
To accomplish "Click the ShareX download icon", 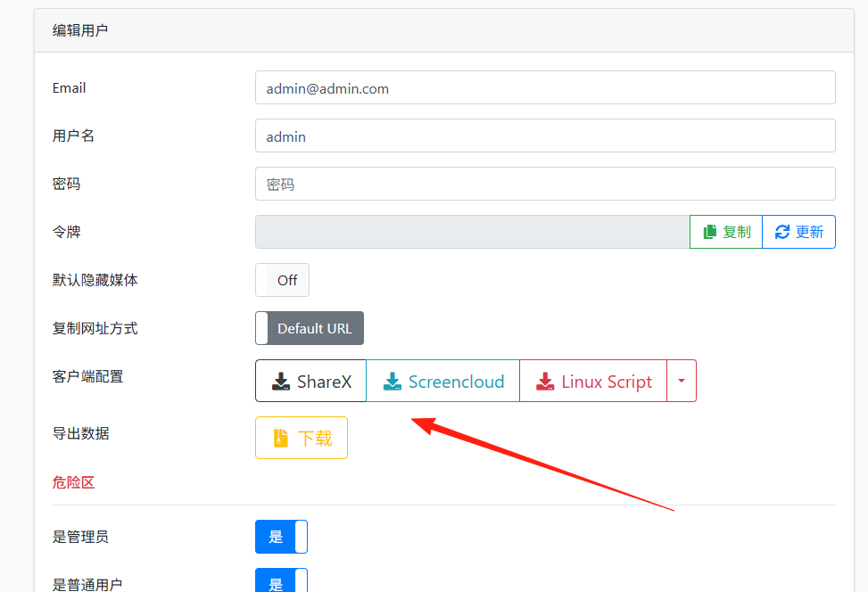I will (x=281, y=382).
